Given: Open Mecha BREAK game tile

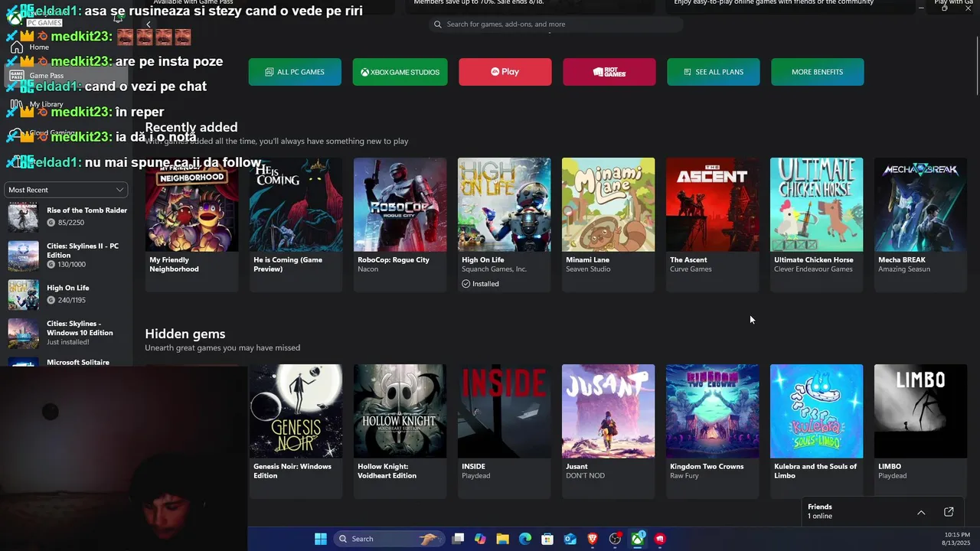Looking at the screenshot, I should tap(920, 224).
